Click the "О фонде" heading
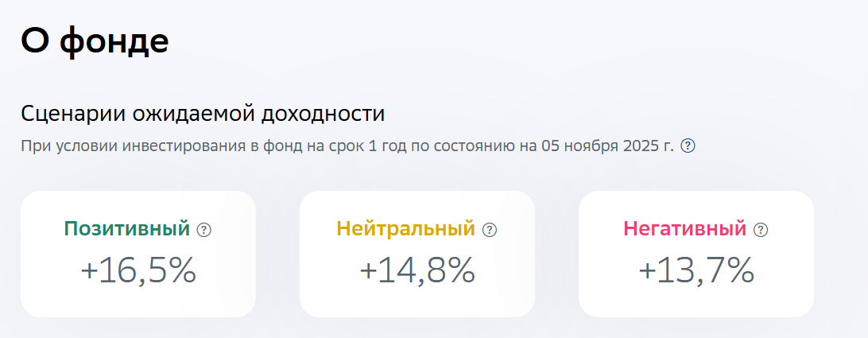The width and height of the screenshot is (868, 338). click(95, 41)
